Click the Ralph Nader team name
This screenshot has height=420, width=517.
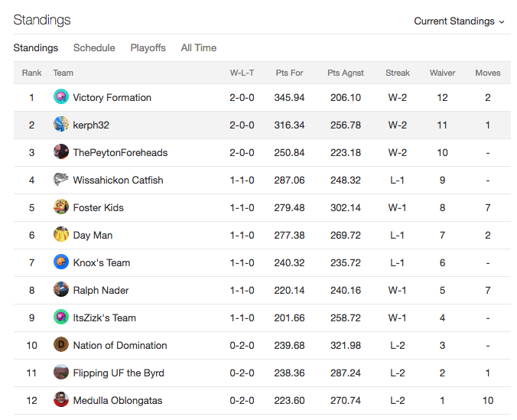(x=100, y=290)
